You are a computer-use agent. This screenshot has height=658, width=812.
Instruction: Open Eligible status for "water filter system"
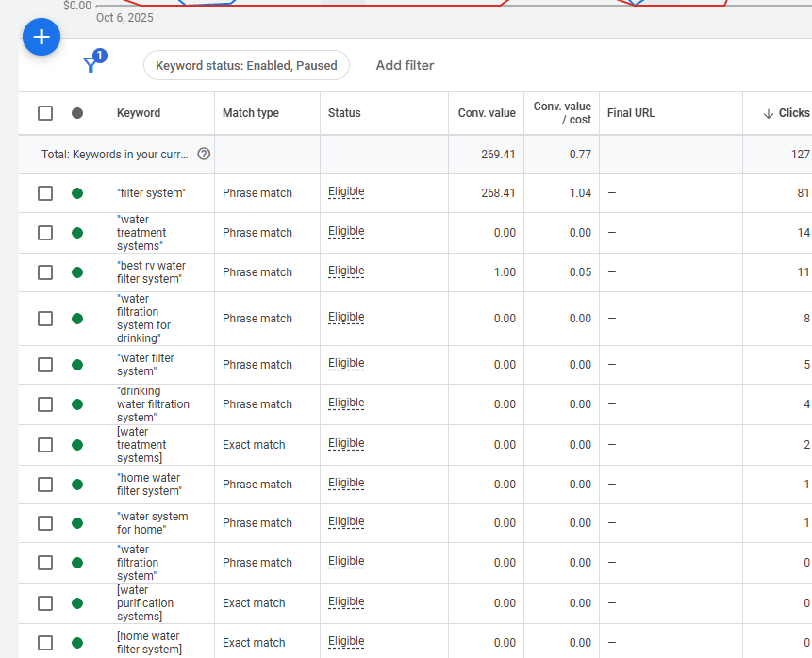[346, 364]
